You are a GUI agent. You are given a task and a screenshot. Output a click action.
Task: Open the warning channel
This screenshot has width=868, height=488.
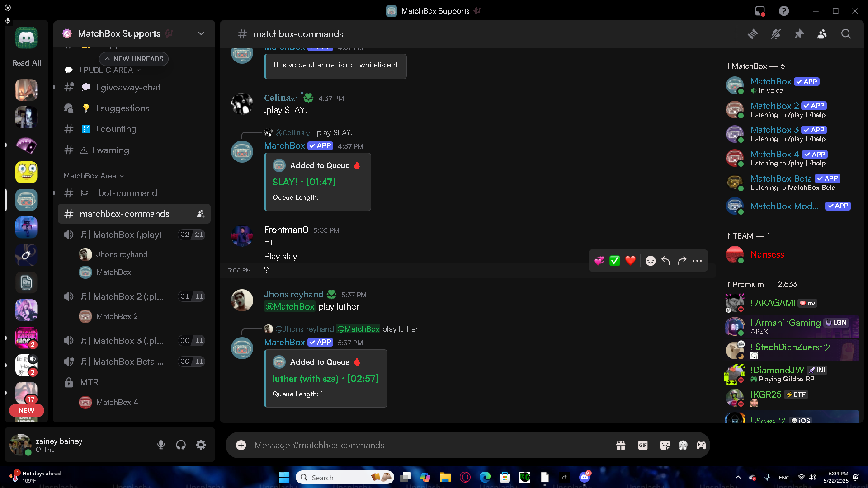pos(134,150)
